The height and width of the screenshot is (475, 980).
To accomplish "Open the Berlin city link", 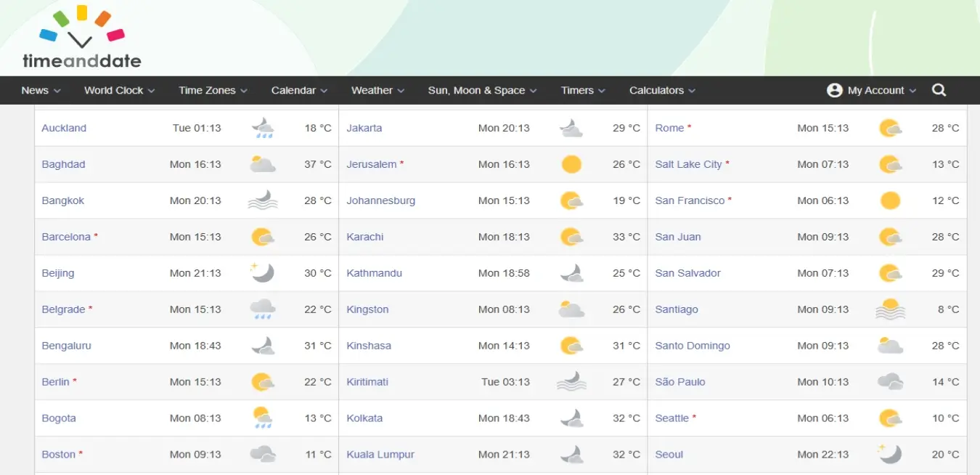I will [x=55, y=382].
